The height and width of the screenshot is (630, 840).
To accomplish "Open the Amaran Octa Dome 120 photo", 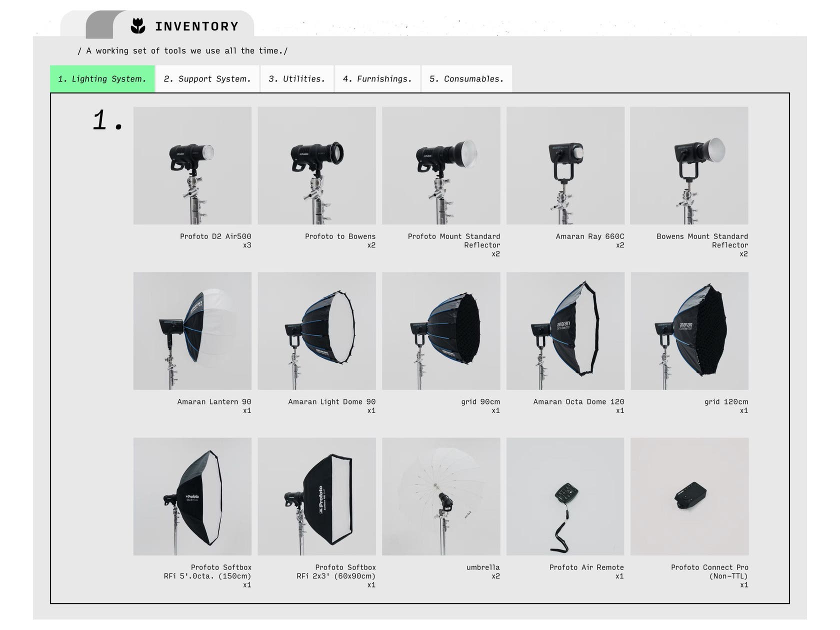I will point(565,331).
